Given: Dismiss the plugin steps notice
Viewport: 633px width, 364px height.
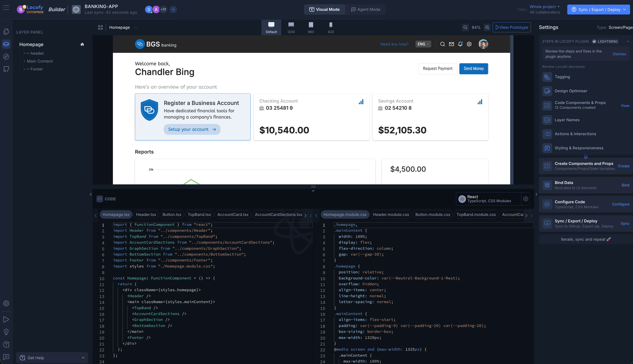Looking at the screenshot, I should click(619, 54).
